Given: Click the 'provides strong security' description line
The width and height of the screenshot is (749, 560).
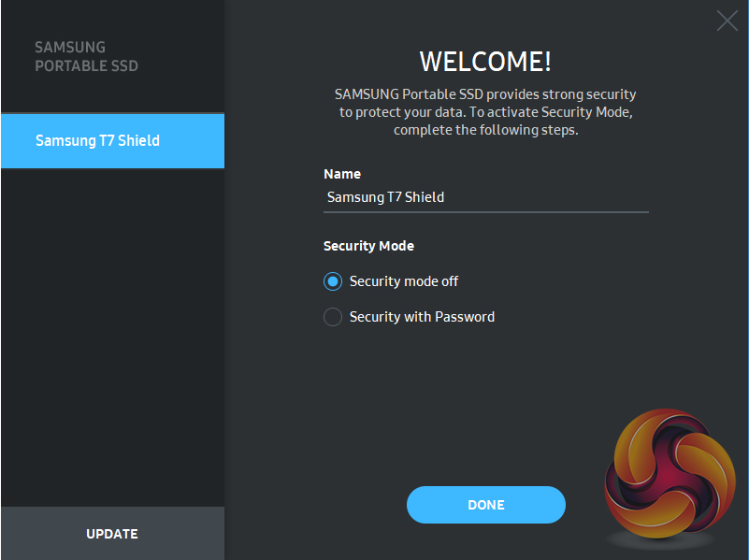Looking at the screenshot, I should 485,95.
